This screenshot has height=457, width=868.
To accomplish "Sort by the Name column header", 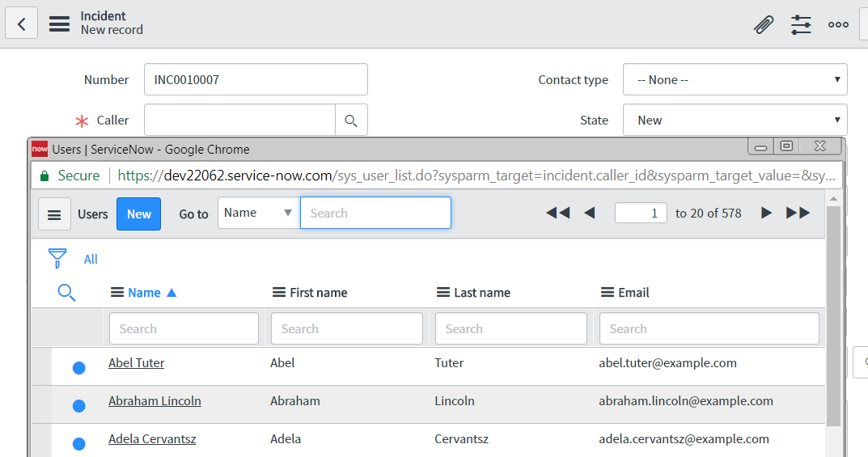I will 144,293.
